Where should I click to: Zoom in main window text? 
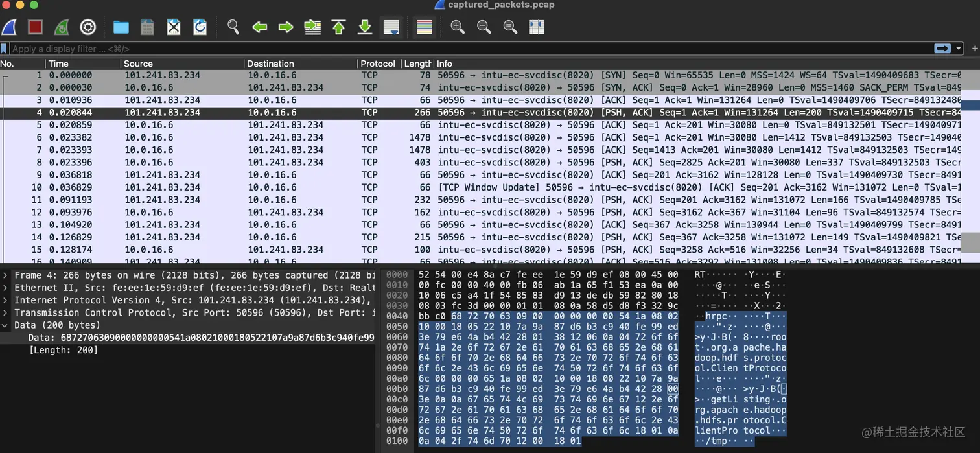pos(458,27)
